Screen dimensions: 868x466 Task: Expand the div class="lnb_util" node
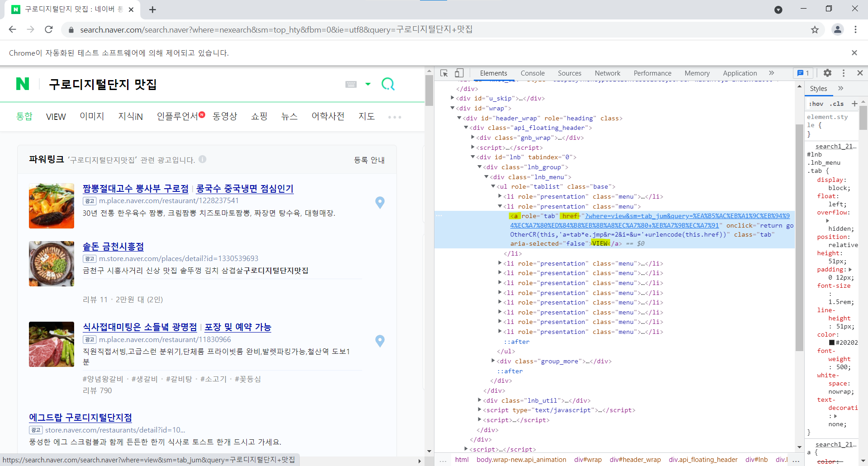pos(480,400)
